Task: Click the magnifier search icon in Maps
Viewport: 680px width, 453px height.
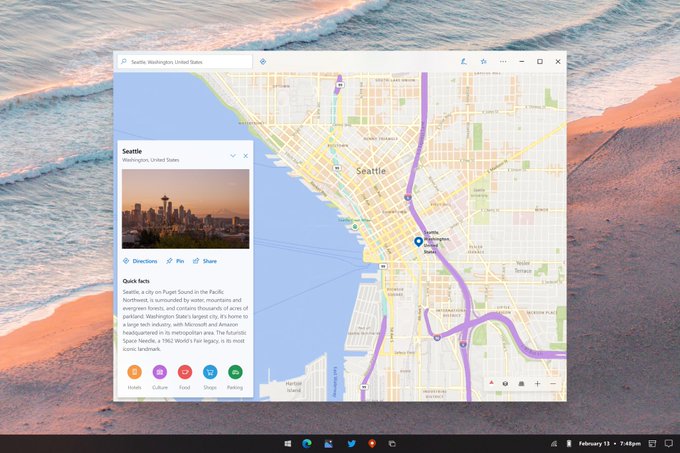Action: [124, 62]
